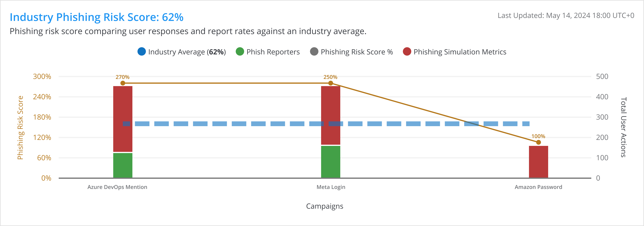Click the Azure DevOps Mention green bar
The image size is (644, 226).
(122, 165)
